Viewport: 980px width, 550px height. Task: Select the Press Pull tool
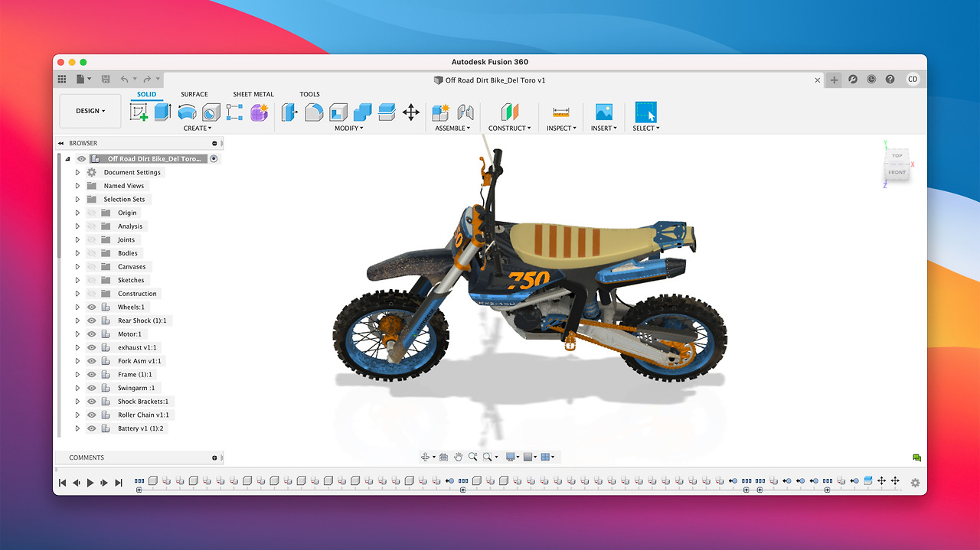point(289,112)
